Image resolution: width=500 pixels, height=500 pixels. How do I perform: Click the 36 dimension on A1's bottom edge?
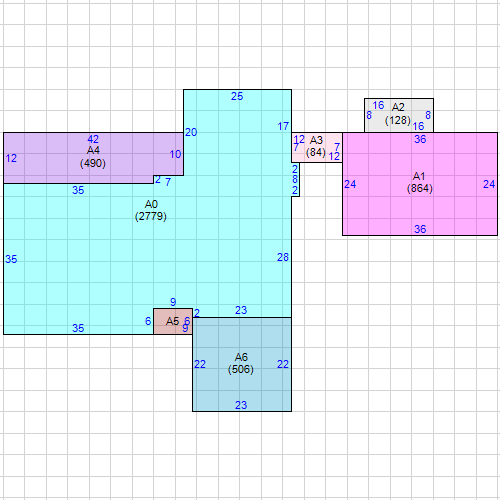pyautogui.click(x=420, y=229)
